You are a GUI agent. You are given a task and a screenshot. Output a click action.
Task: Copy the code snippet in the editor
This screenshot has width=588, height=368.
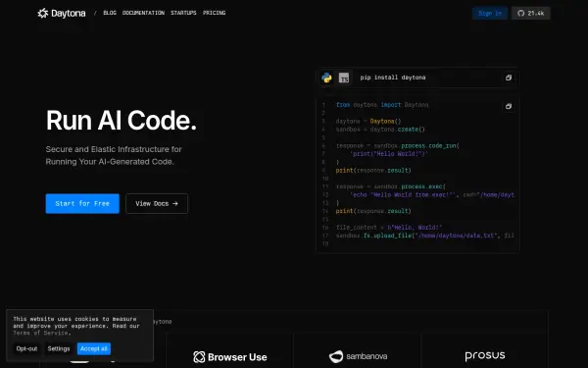coord(509,106)
